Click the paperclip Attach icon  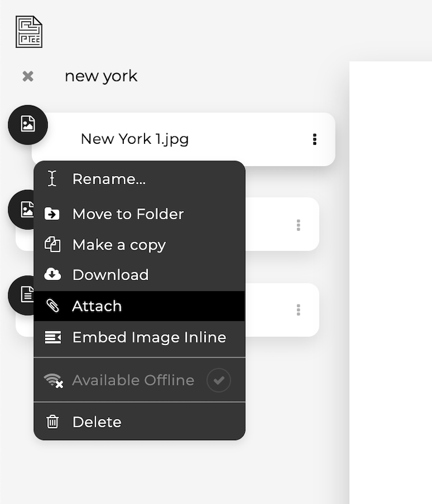(x=52, y=306)
